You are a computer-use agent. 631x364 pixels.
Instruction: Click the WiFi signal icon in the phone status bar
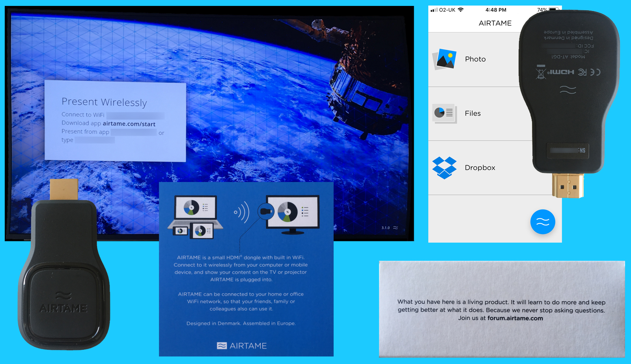pos(461,10)
